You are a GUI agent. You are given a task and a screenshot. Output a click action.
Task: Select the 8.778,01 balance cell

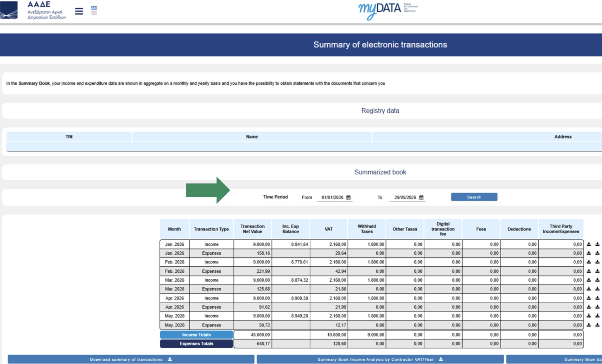pos(291,262)
